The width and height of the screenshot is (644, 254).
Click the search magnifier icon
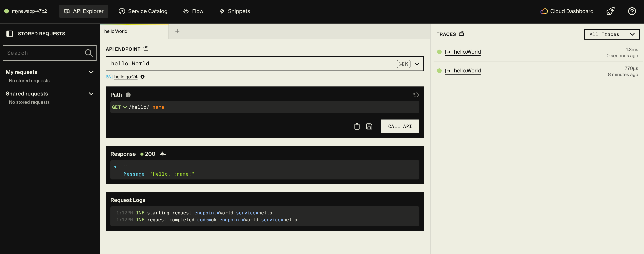88,53
